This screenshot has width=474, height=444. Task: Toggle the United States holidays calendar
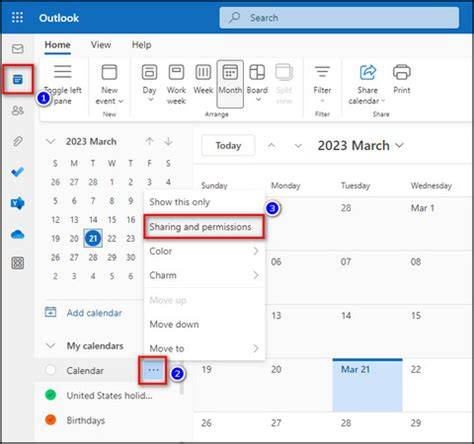point(50,395)
